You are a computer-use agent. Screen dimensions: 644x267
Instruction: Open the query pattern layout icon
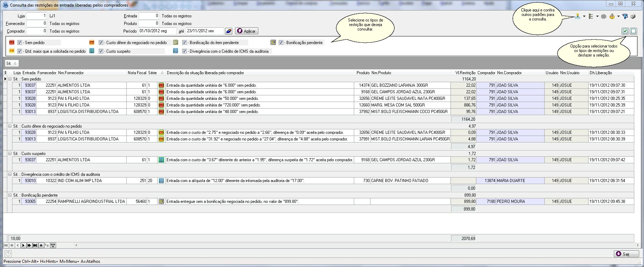pos(578,16)
